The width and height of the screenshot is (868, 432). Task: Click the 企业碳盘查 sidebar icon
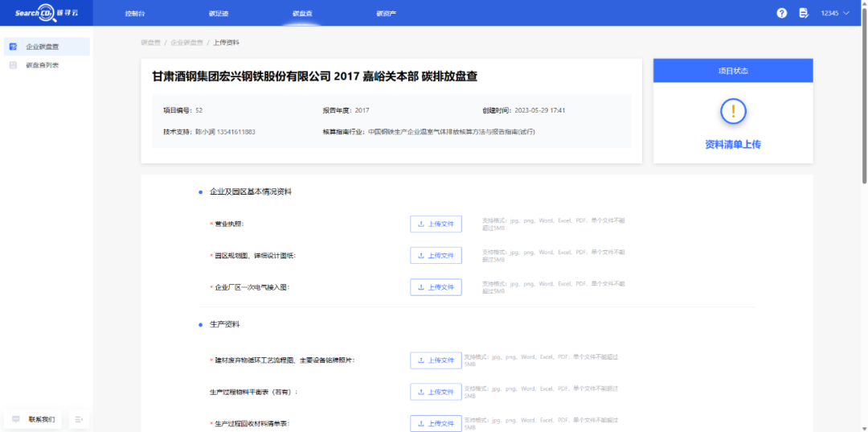click(14, 47)
